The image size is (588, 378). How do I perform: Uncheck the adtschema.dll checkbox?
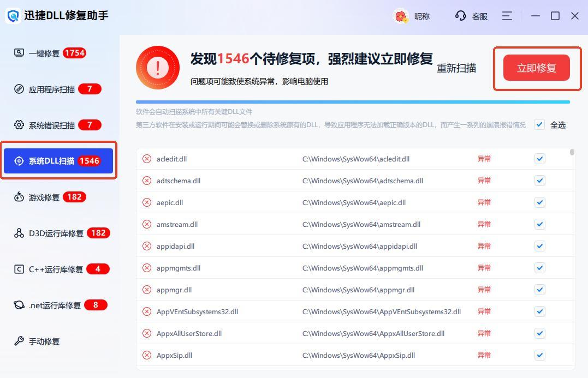pos(539,181)
